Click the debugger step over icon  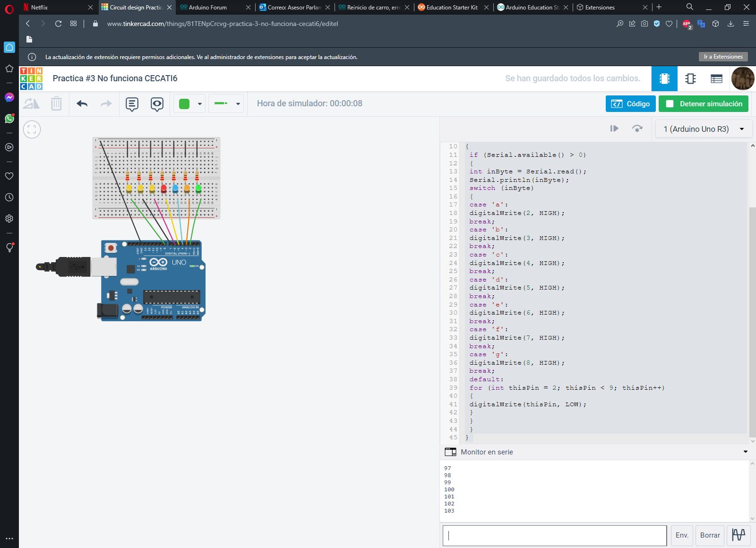coord(637,128)
